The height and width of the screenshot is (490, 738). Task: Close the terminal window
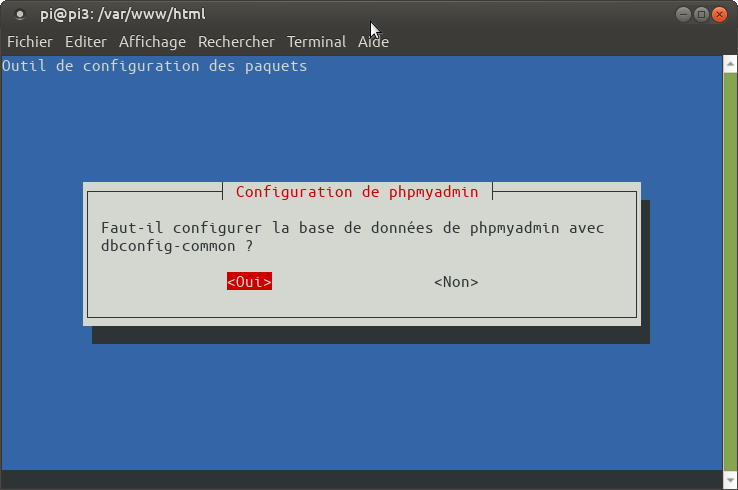pyautogui.click(x=719, y=14)
